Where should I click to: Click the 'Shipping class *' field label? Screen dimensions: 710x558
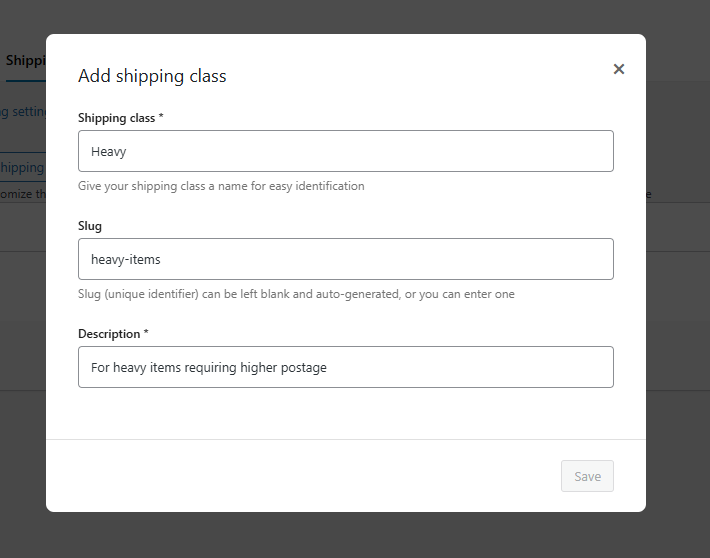[x=120, y=118]
